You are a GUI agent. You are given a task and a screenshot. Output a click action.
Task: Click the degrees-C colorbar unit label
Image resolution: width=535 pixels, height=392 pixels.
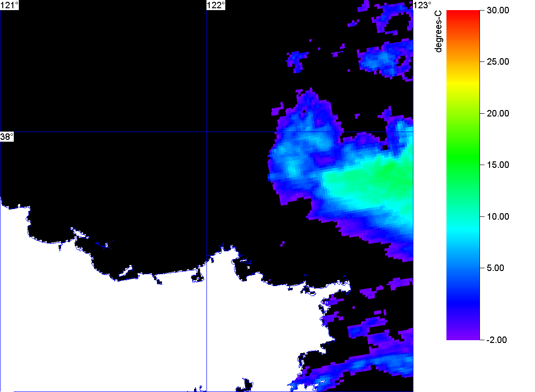coord(439,31)
